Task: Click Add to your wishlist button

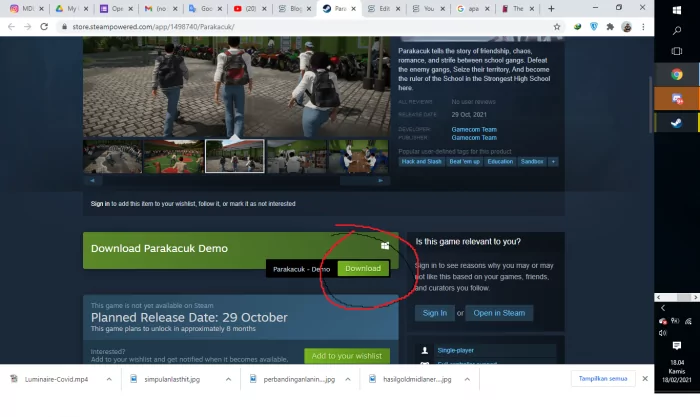Action: tap(346, 356)
